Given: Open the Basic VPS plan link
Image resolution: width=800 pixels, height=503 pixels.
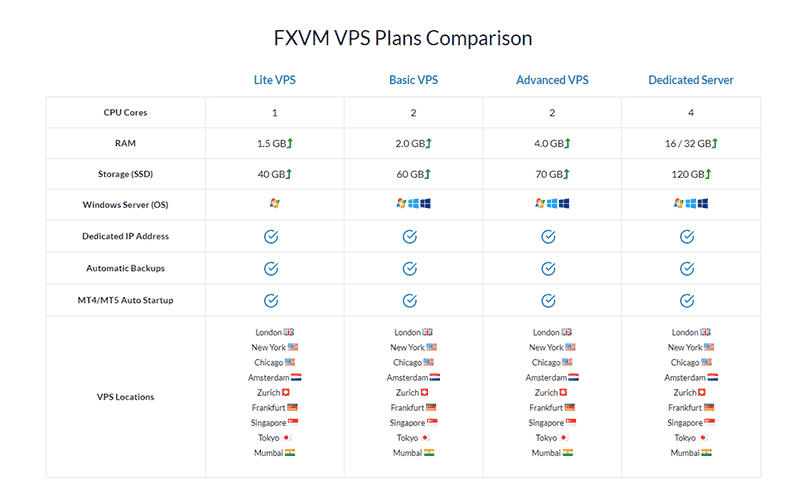Looking at the screenshot, I should (x=412, y=80).
